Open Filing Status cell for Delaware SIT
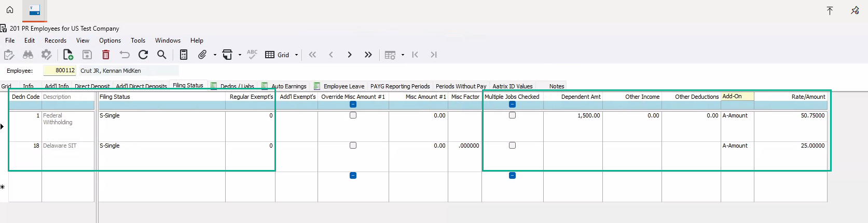This screenshot has width=868, height=223. (162, 156)
